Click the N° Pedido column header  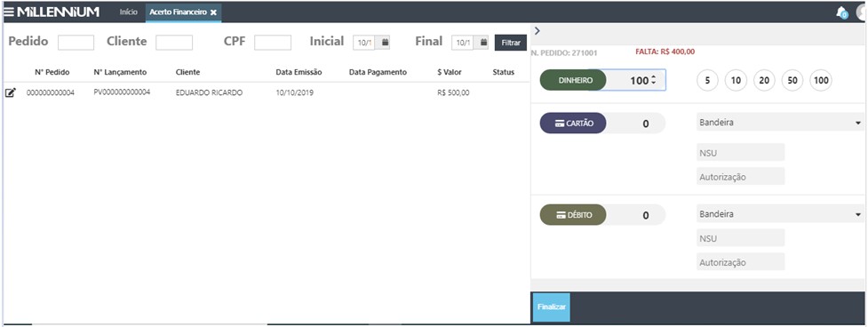pyautogui.click(x=52, y=72)
